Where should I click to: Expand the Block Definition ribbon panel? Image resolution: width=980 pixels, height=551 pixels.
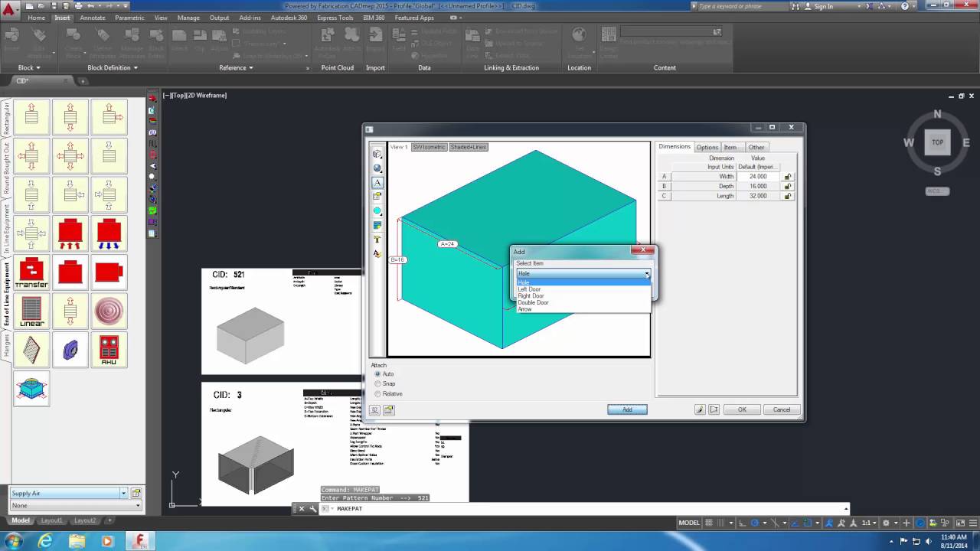tap(113, 67)
